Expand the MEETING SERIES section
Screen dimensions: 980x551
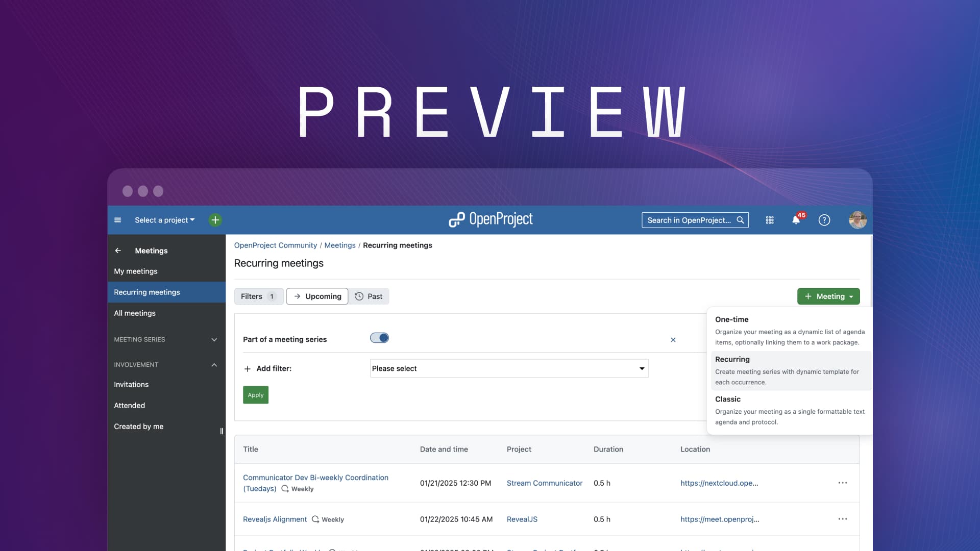pos(214,339)
